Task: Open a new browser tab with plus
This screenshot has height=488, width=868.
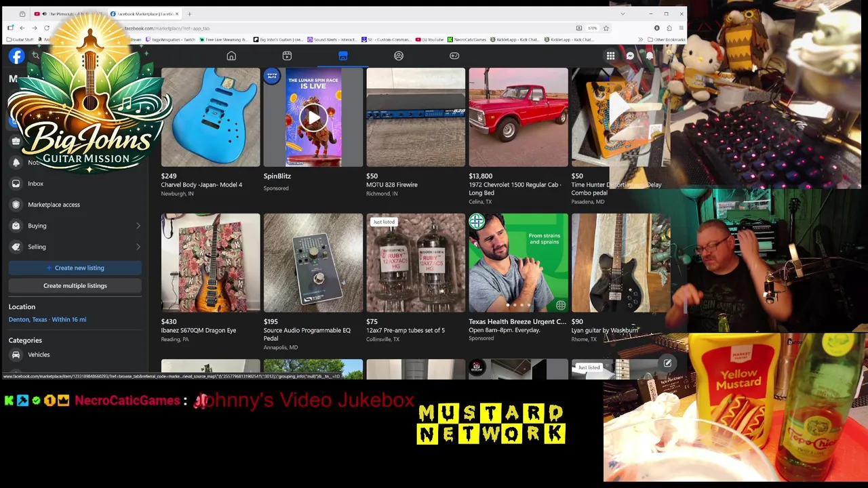Action: 189,14
